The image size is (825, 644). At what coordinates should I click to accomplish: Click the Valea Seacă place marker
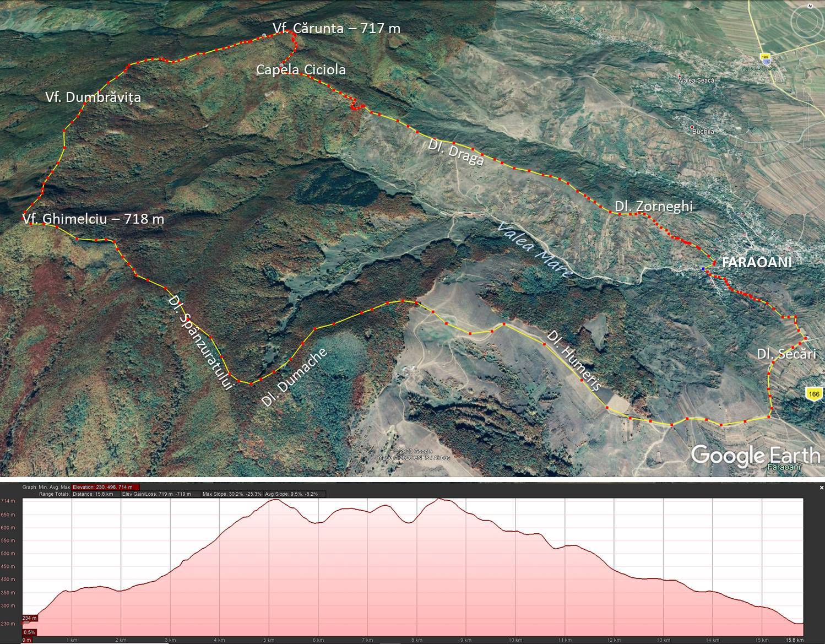(680, 77)
